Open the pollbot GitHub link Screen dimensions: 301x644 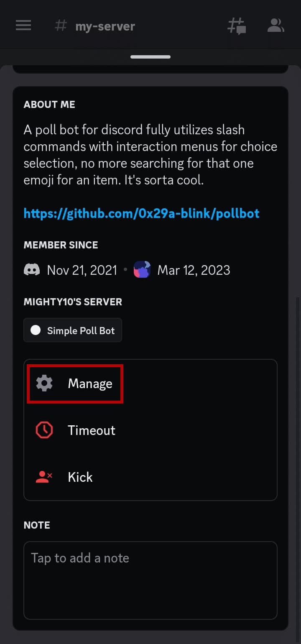point(141,213)
